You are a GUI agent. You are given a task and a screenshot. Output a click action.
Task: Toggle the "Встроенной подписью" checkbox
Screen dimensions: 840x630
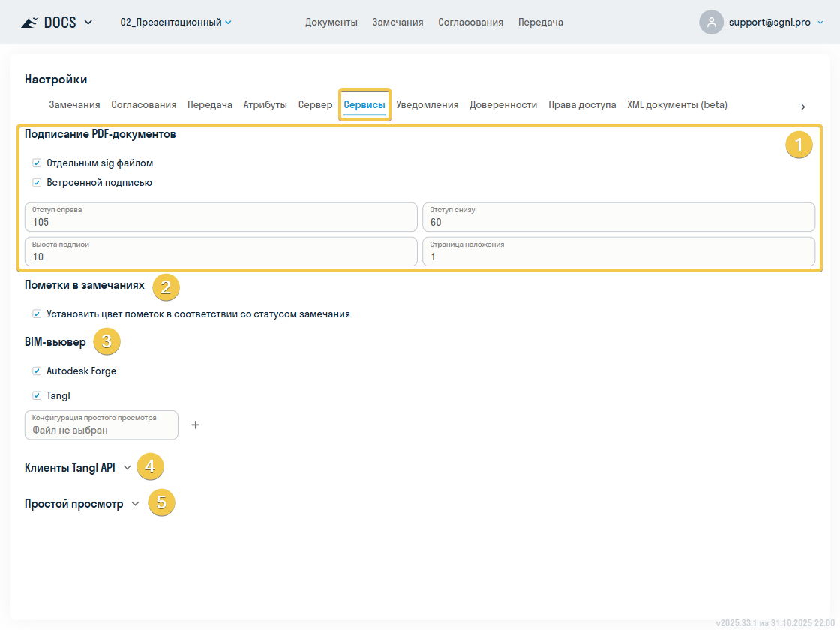pyautogui.click(x=37, y=182)
